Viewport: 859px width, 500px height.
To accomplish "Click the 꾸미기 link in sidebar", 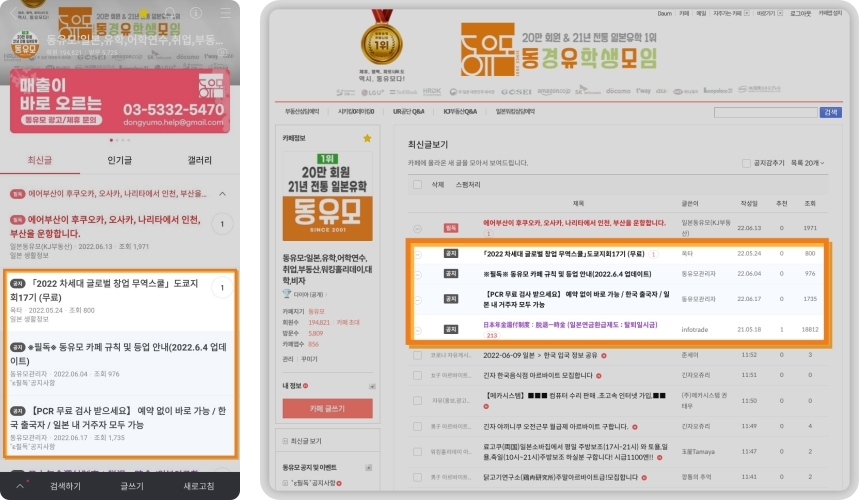I will [309, 359].
